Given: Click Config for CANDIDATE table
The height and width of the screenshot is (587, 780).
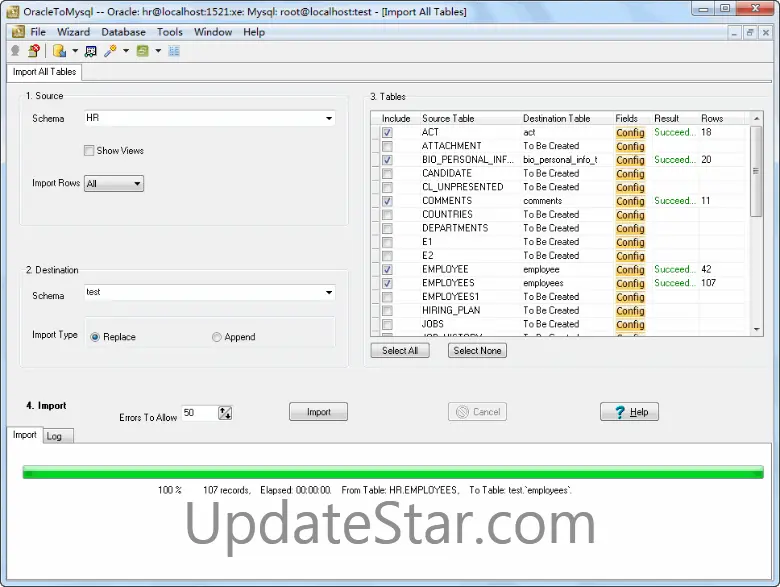Looking at the screenshot, I should tap(630, 174).
